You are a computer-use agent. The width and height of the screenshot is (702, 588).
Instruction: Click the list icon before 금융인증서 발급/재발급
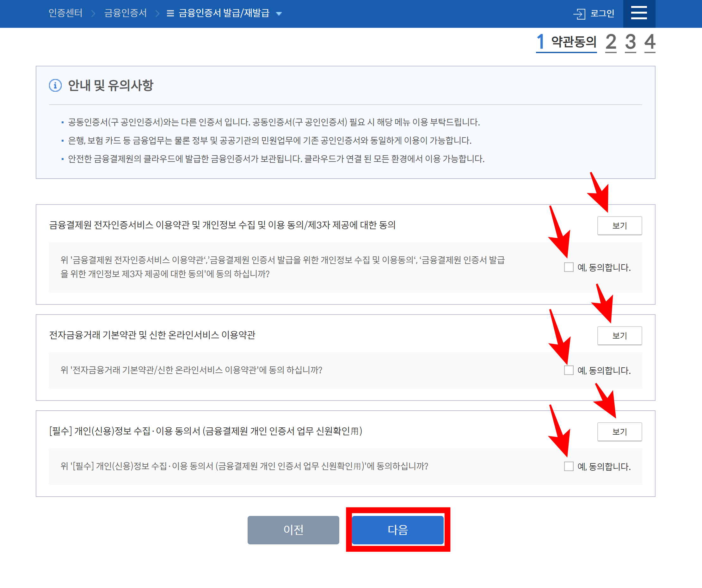[170, 13]
